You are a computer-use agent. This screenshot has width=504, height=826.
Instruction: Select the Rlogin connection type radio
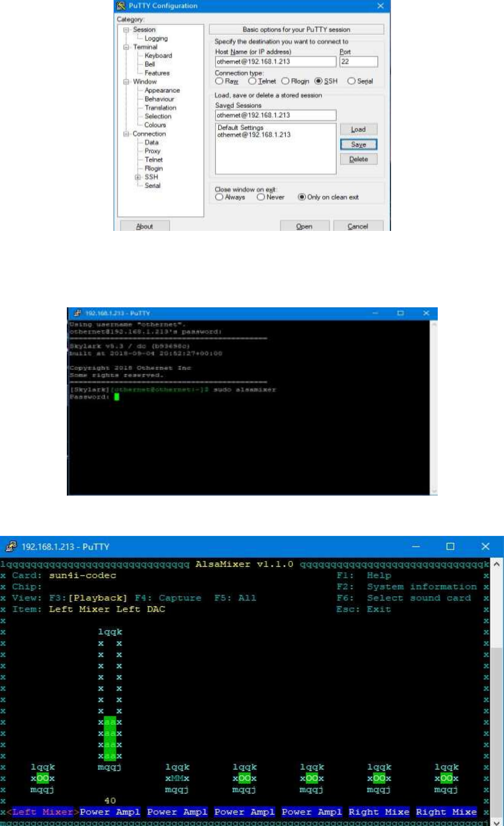click(x=285, y=81)
